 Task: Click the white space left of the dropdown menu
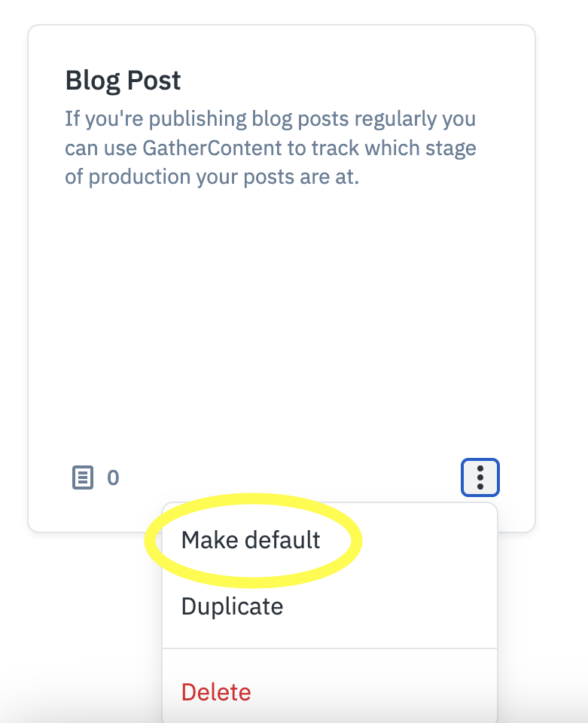(83, 618)
